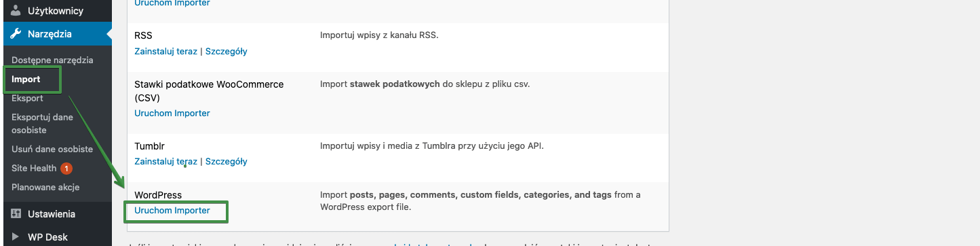The image size is (980, 246).
Task: Click the Użytkownicy person icon
Action: pos(16,11)
